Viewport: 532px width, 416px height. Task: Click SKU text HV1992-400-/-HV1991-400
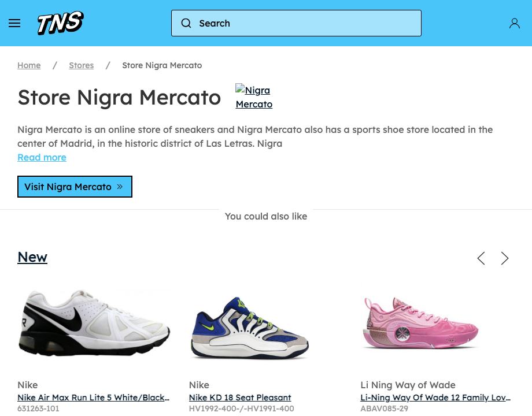pos(242,408)
